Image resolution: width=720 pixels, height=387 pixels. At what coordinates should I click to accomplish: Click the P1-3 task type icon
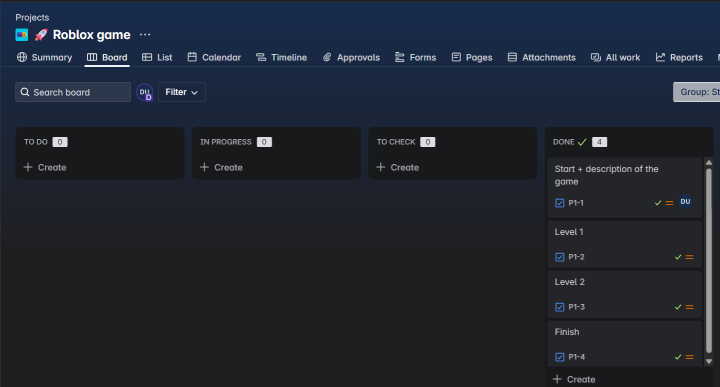560,307
